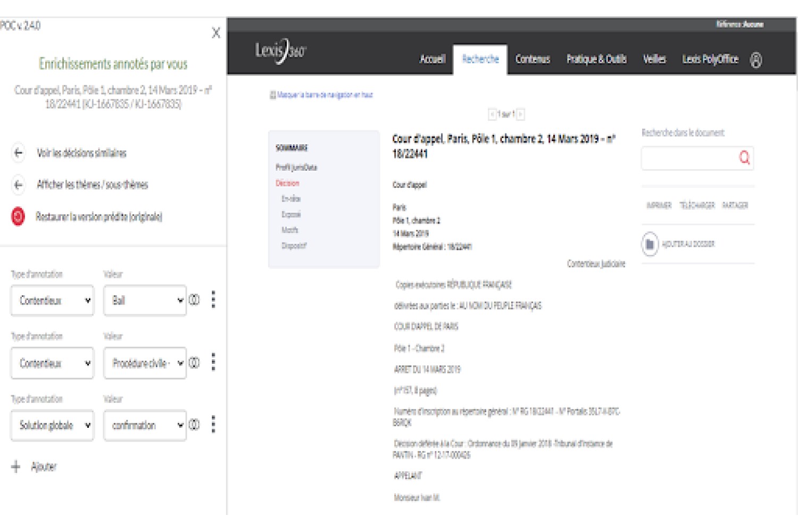798x532 pixels.
Task: Click the Ajouter au dossier folder icon
Action: click(x=650, y=244)
